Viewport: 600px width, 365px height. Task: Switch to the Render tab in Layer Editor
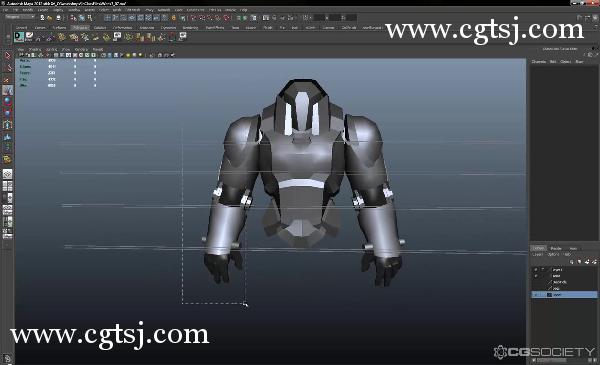point(556,248)
